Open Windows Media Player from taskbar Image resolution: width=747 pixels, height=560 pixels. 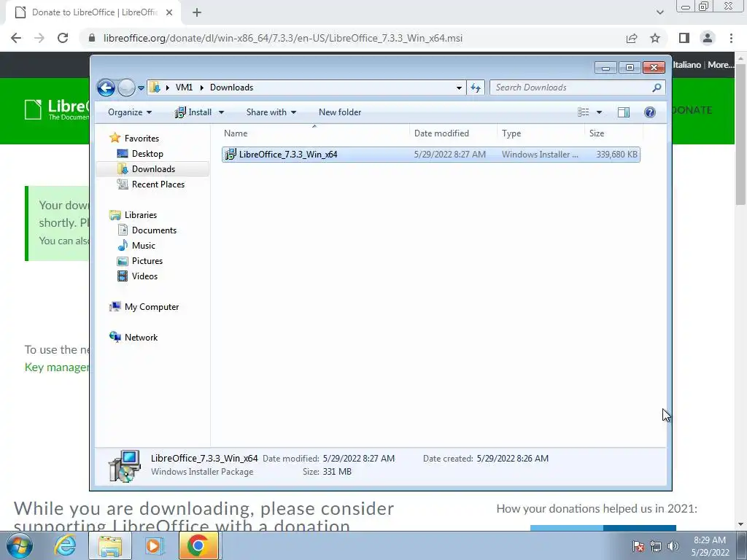point(154,545)
